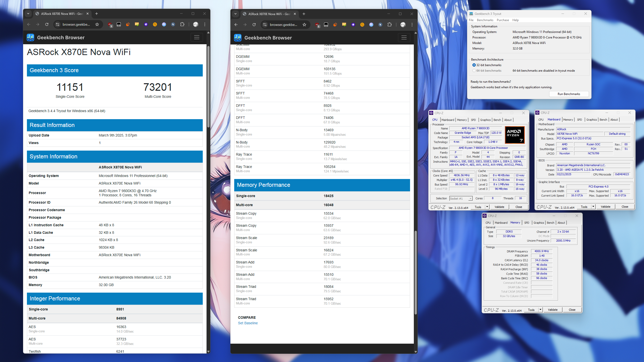Click the purple shield extension in left browser

(146, 24)
